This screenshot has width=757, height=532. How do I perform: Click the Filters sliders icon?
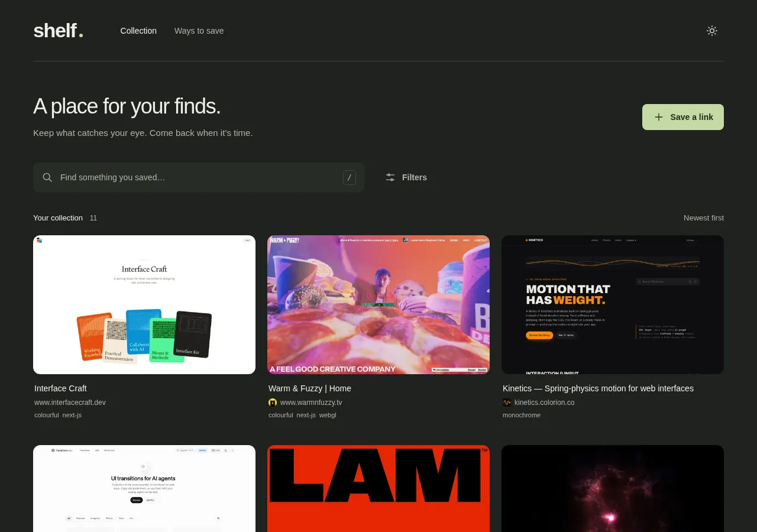click(390, 177)
